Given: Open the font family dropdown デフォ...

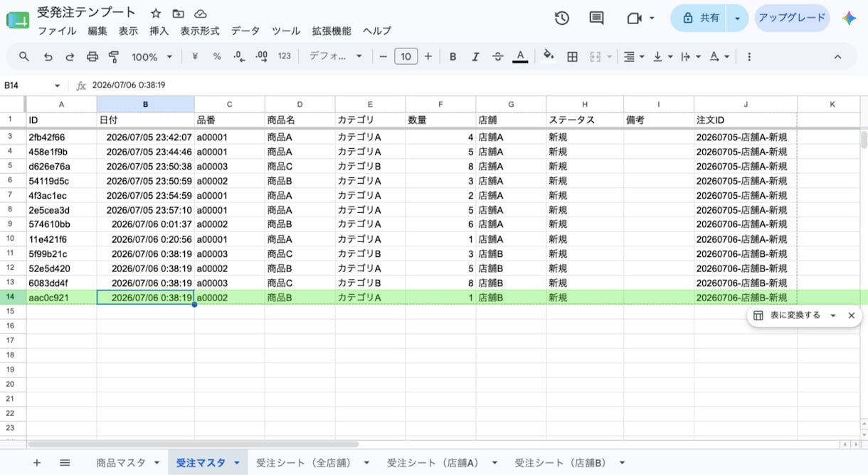Looking at the screenshot, I should click(336, 56).
